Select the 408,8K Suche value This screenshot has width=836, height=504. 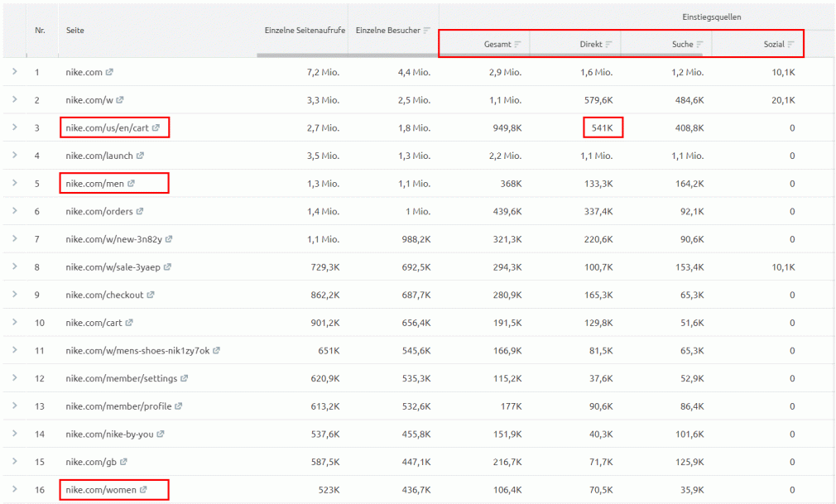tap(689, 128)
